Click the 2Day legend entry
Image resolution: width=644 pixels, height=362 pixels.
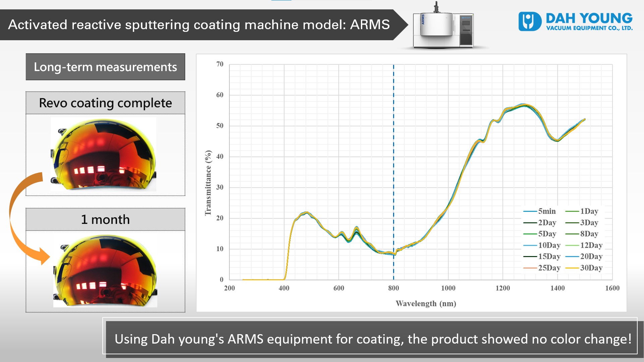point(540,223)
